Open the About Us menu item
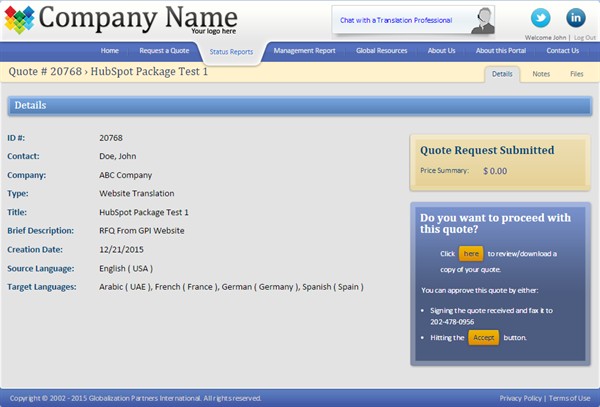Viewport: 600px width, 407px height. coord(442,50)
